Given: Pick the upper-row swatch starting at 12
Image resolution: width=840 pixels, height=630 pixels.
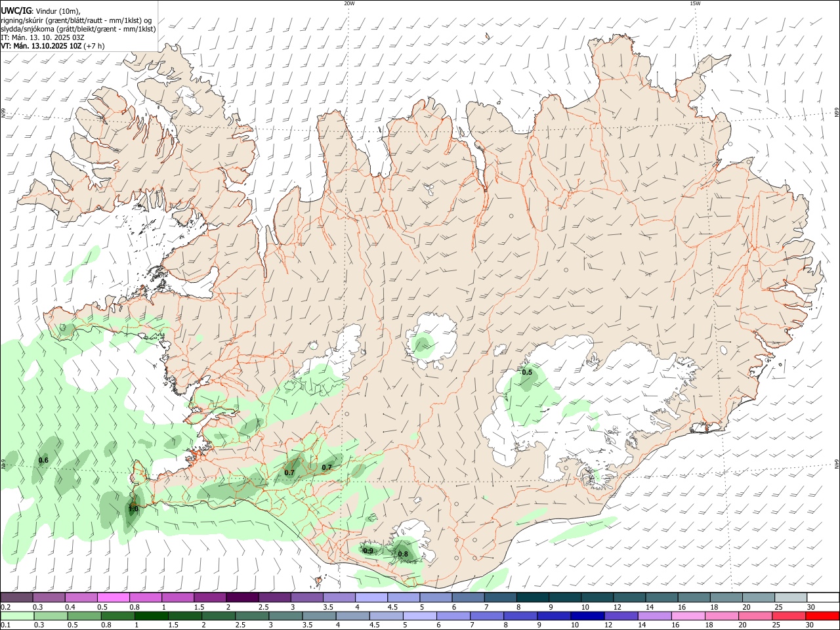Looking at the screenshot, I should click(x=629, y=597).
